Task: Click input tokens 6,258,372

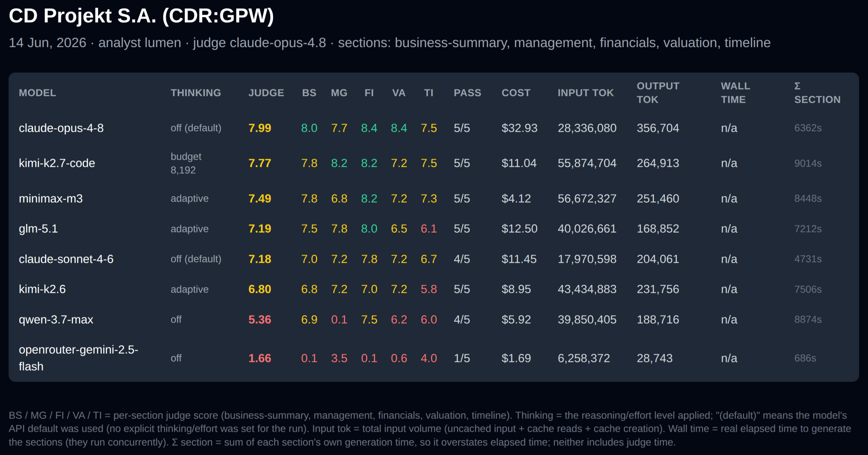Action: coord(584,358)
